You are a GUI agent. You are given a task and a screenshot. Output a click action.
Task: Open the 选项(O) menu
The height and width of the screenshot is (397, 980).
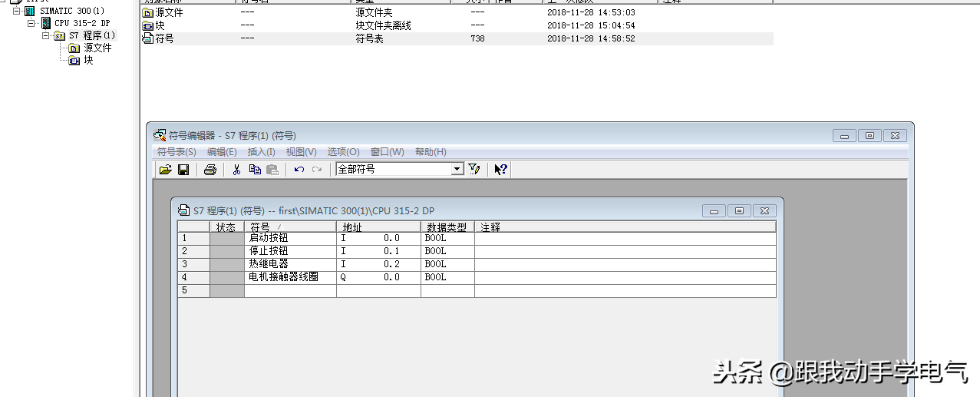point(343,152)
